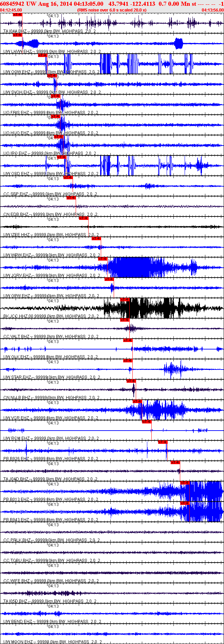Select the red pick marker on CC SEP trace
The height and width of the screenshot is (644, 224).
tap(68, 177)
